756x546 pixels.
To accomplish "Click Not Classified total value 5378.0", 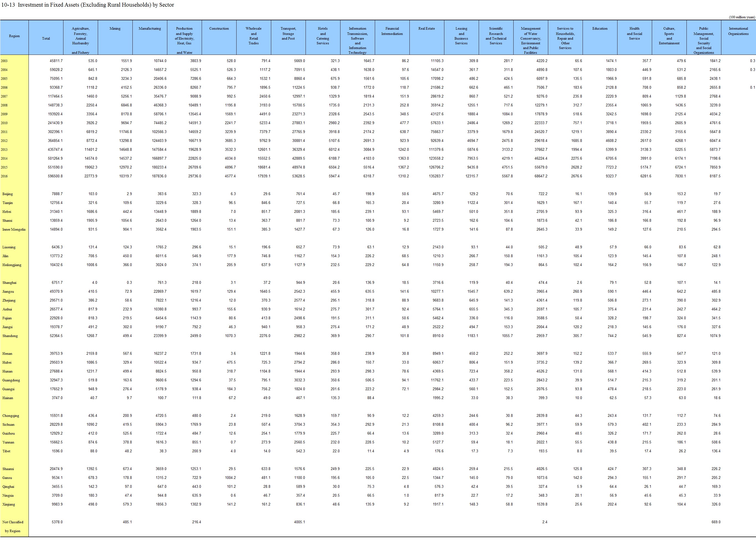I will pos(57,522).
